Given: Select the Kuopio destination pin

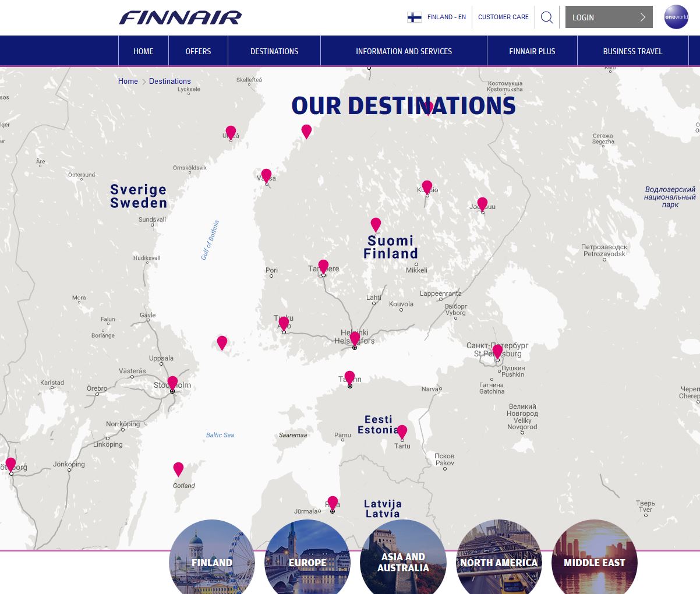Looking at the screenshot, I should click(427, 187).
